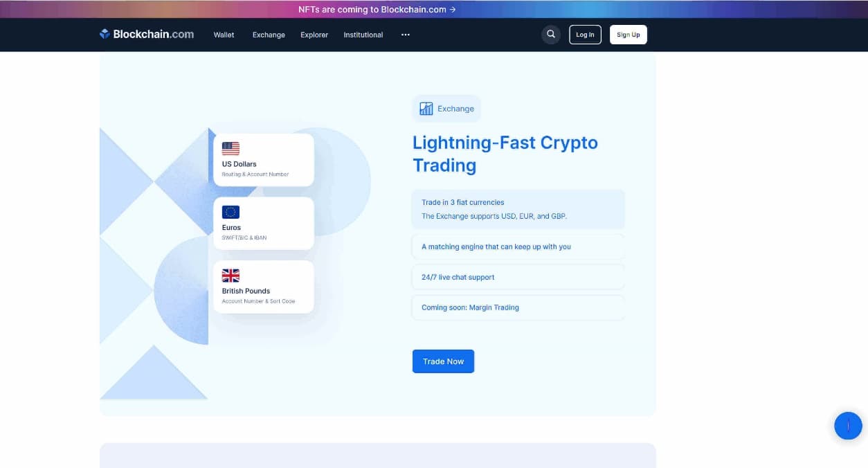This screenshot has height=468, width=868.
Task: Click the British flag icon
Action: coord(230,276)
